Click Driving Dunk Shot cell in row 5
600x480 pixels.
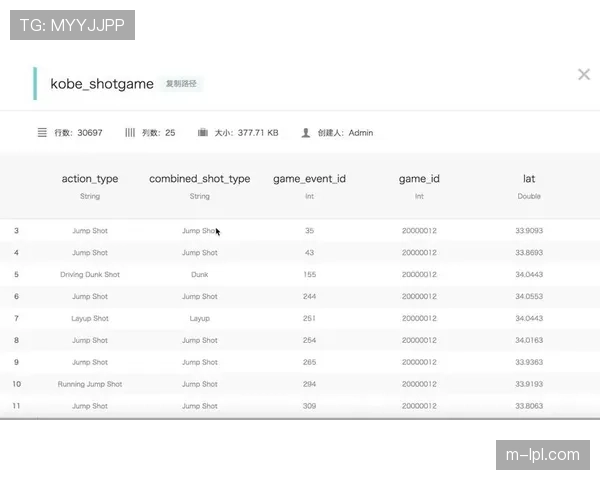(90, 275)
